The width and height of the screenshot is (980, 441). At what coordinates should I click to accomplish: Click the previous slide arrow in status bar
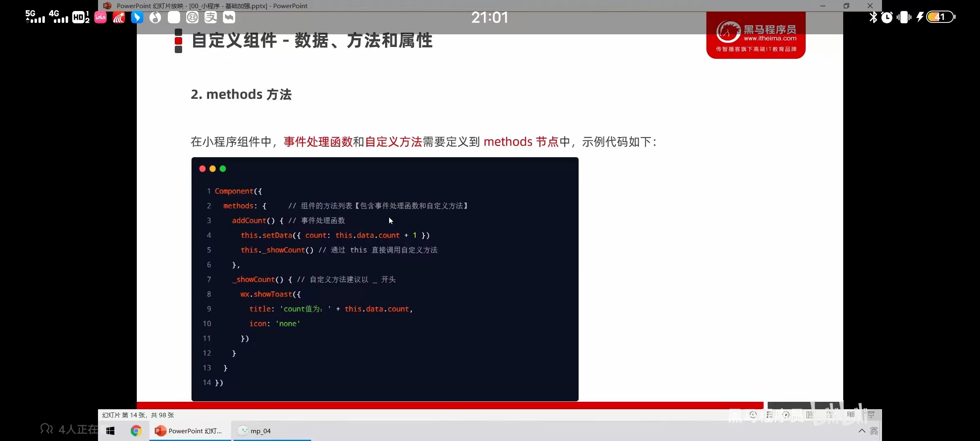coord(753,414)
